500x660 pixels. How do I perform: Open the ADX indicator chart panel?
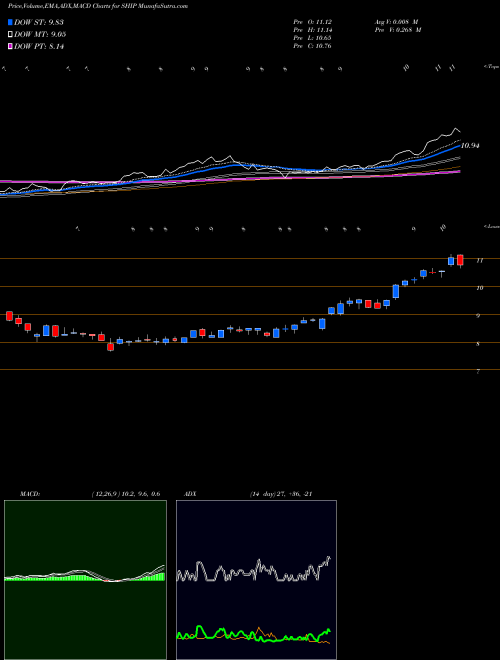(x=256, y=580)
